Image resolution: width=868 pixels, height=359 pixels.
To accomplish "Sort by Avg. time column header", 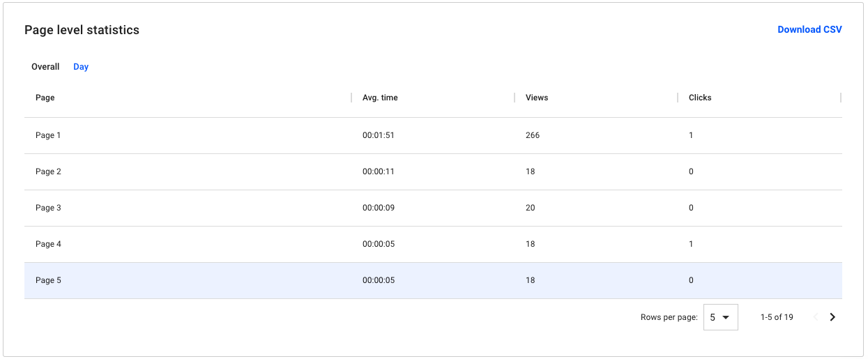I will (380, 98).
